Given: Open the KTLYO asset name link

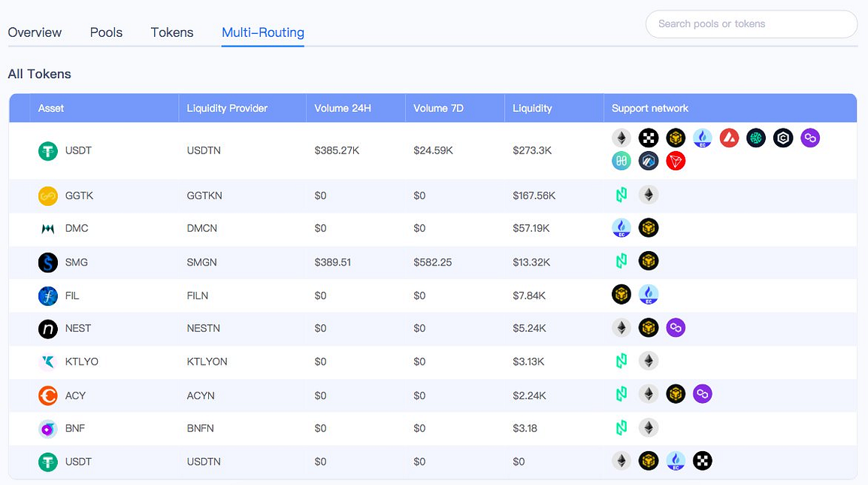Looking at the screenshot, I should [81, 362].
